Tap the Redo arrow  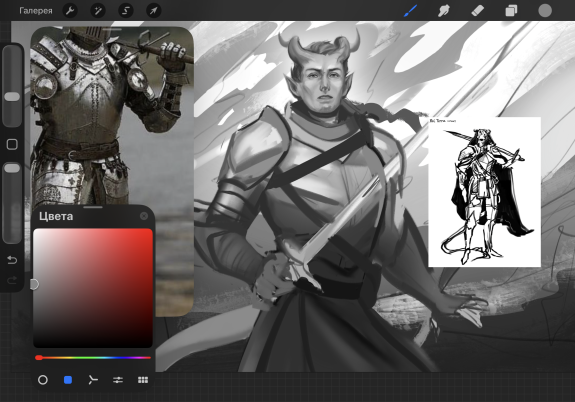click(x=12, y=281)
